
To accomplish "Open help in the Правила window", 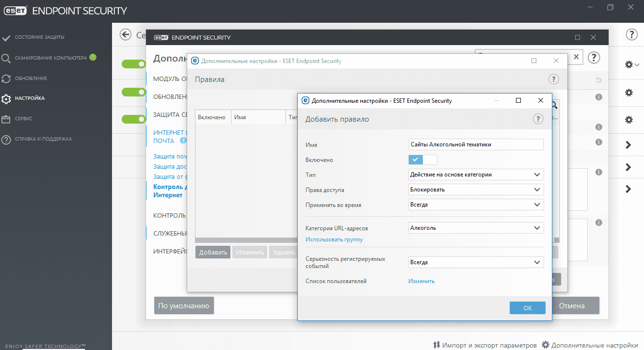I will tap(553, 80).
